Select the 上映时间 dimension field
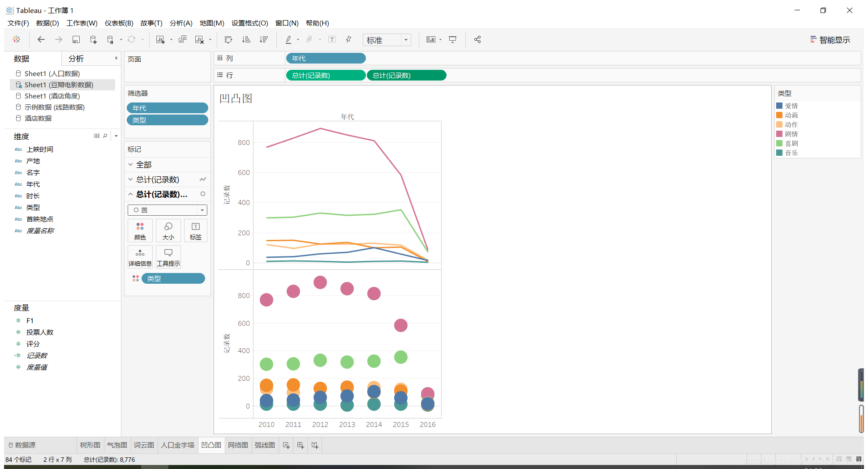 click(40, 149)
